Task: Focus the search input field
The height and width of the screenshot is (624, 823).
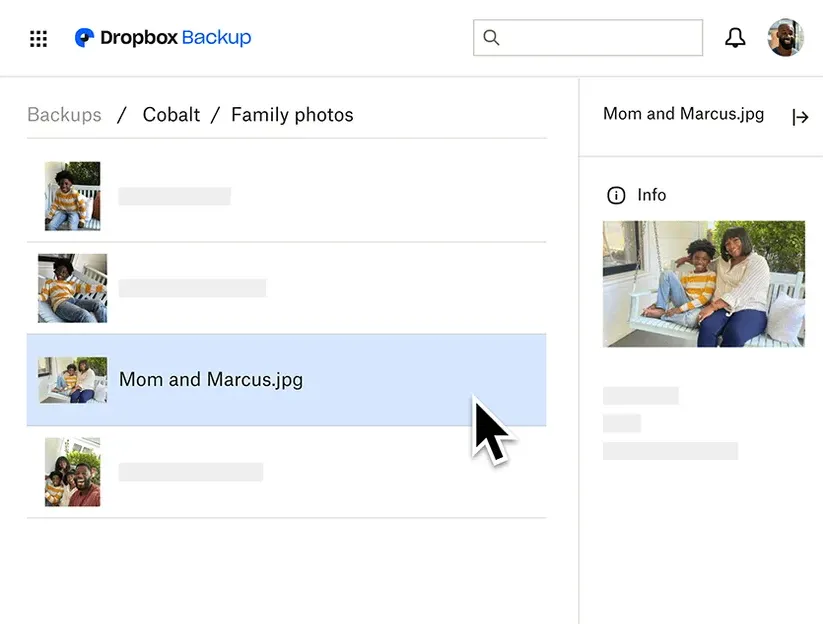Action: pyautogui.click(x=588, y=37)
